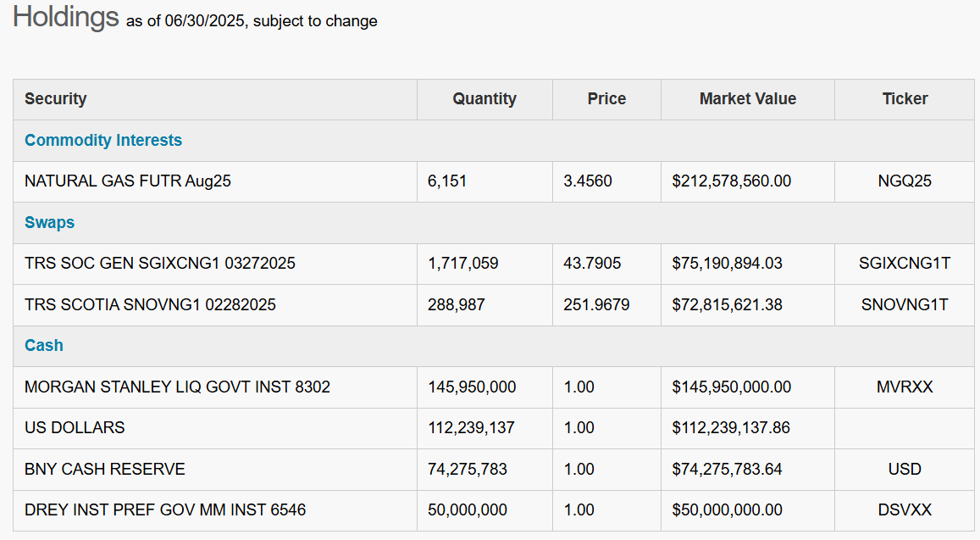This screenshot has width=980, height=540.
Task: Click the US DOLLARS security name
Action: tap(75, 428)
